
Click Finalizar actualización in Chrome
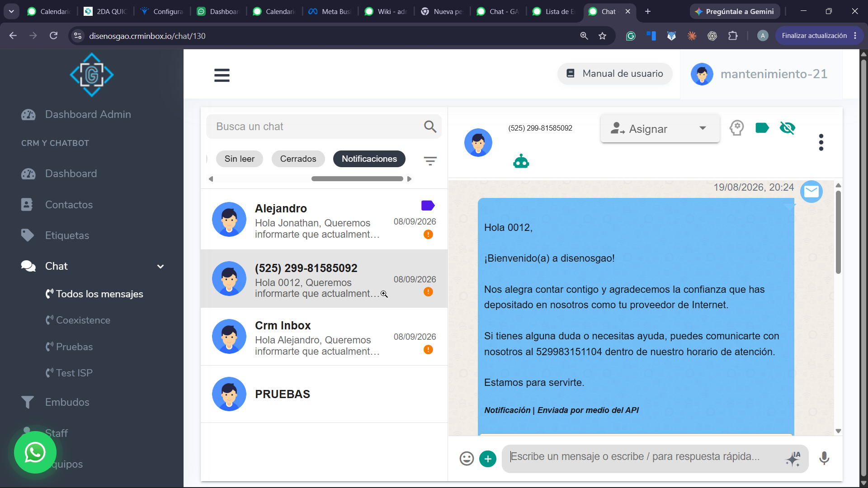[x=819, y=36]
